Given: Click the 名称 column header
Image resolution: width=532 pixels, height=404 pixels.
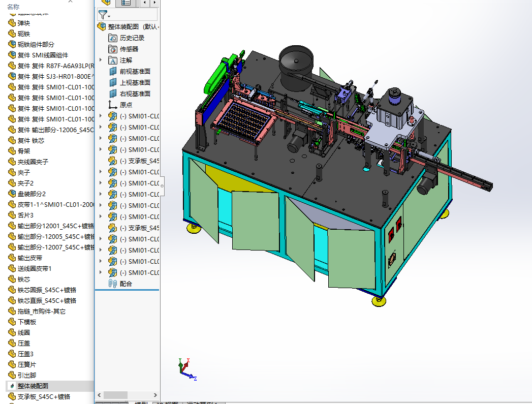Looking at the screenshot, I should click(13, 7).
